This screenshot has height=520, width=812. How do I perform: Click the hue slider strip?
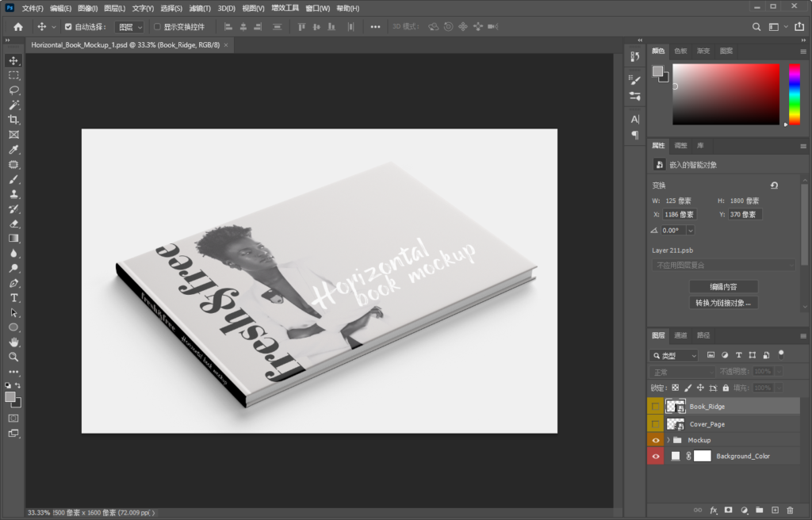pyautogui.click(x=795, y=94)
